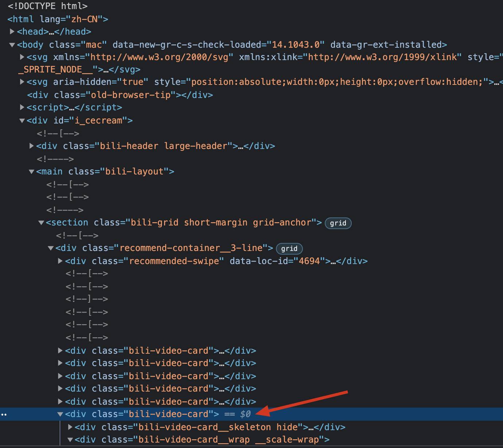
Task: Expand the recommended-swipe div
Action: 60,261
